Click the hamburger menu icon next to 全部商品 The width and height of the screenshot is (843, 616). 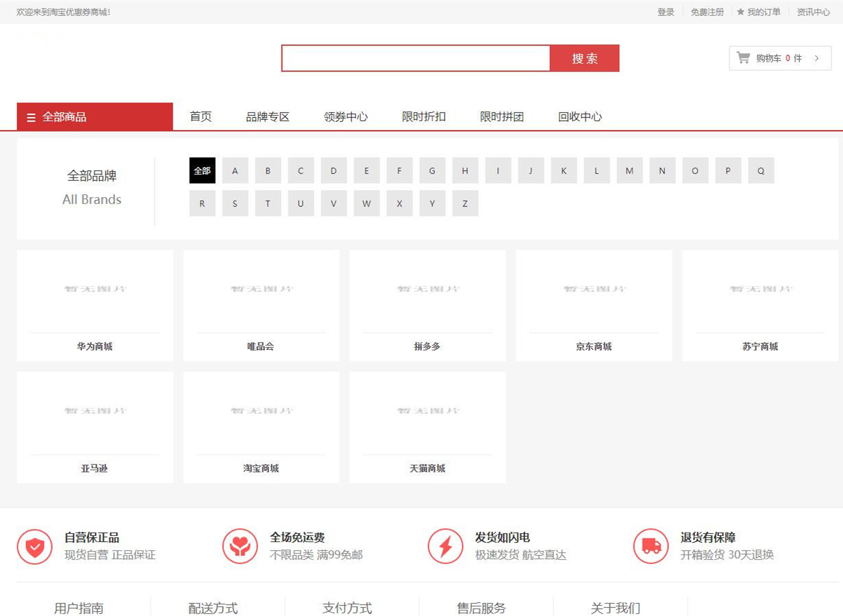pyautogui.click(x=31, y=118)
